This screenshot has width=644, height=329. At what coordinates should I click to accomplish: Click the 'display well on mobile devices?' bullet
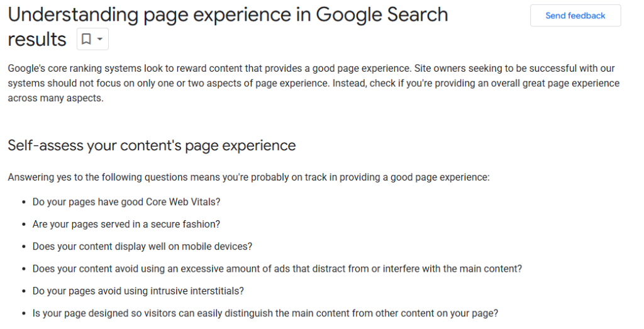pyautogui.click(x=142, y=247)
